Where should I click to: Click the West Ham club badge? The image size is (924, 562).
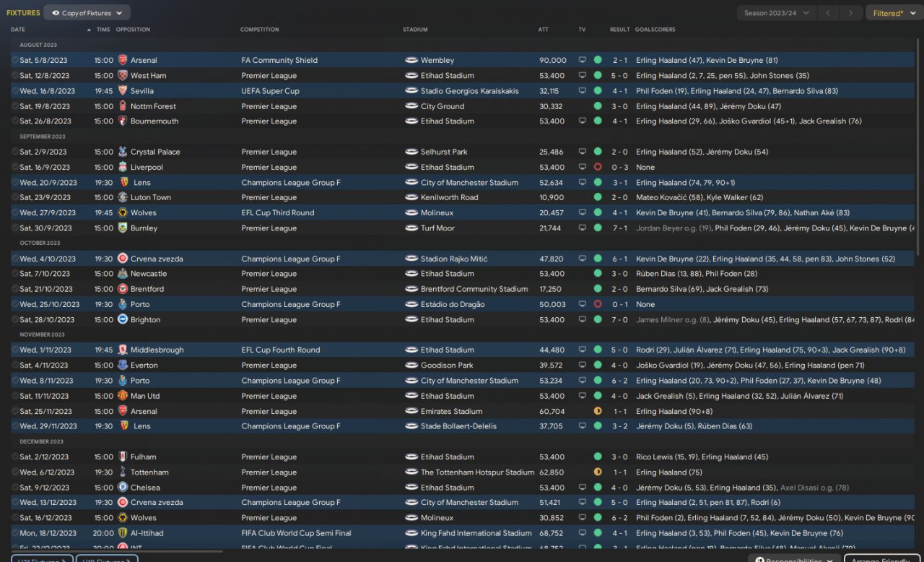[x=123, y=75]
